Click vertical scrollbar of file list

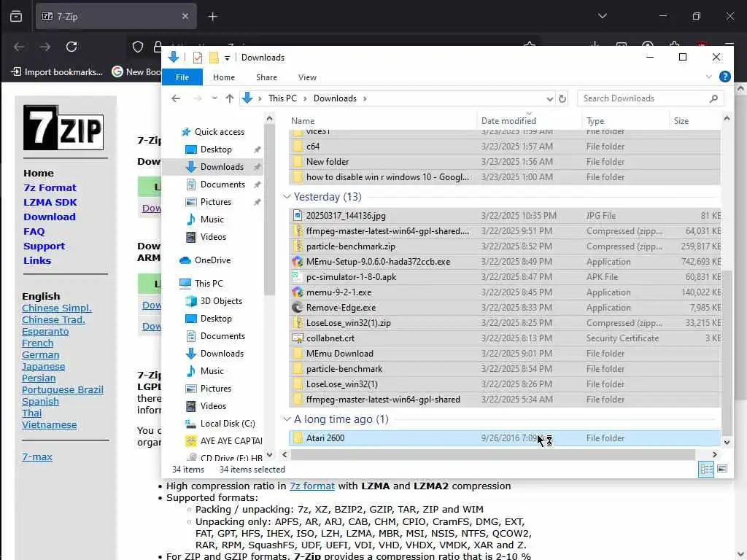727,352
